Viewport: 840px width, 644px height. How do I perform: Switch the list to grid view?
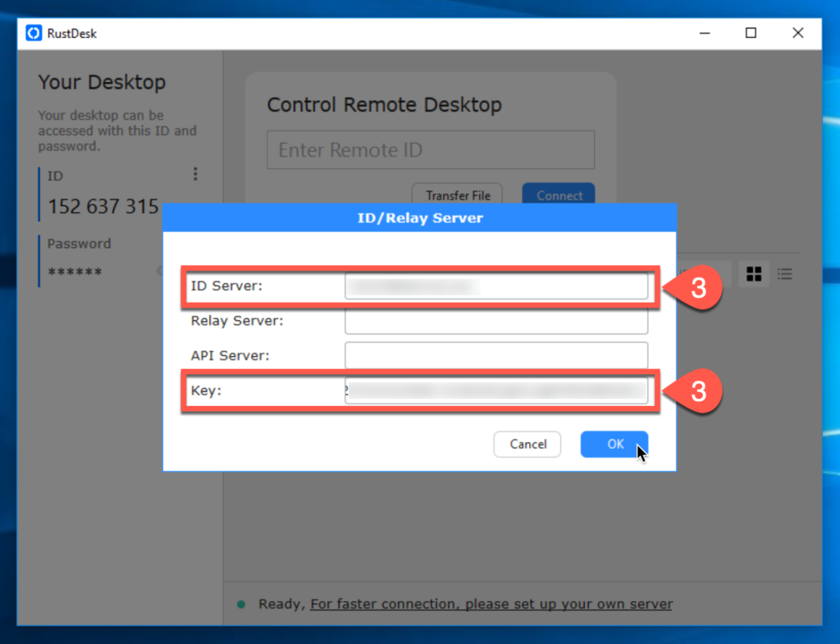pyautogui.click(x=754, y=274)
